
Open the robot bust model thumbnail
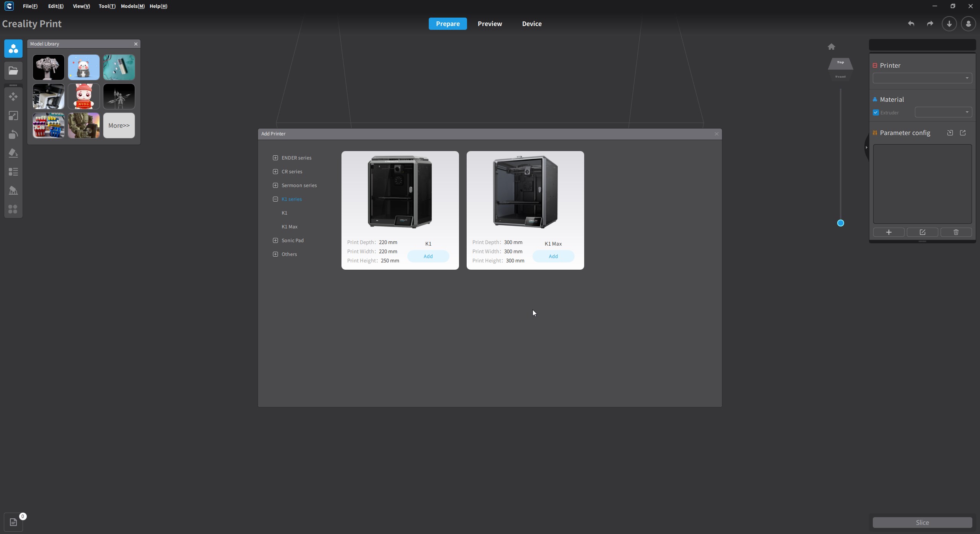49,67
